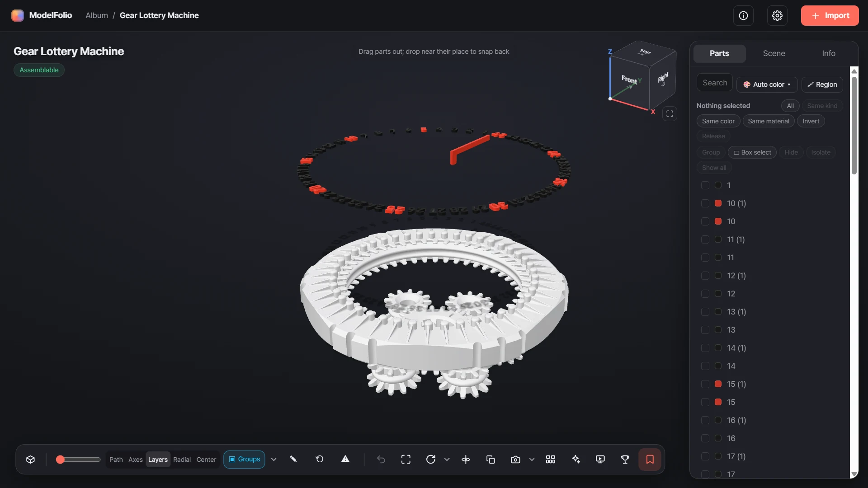Image resolution: width=868 pixels, height=488 pixels.
Task: Click the grid layout icon
Action: point(551,460)
